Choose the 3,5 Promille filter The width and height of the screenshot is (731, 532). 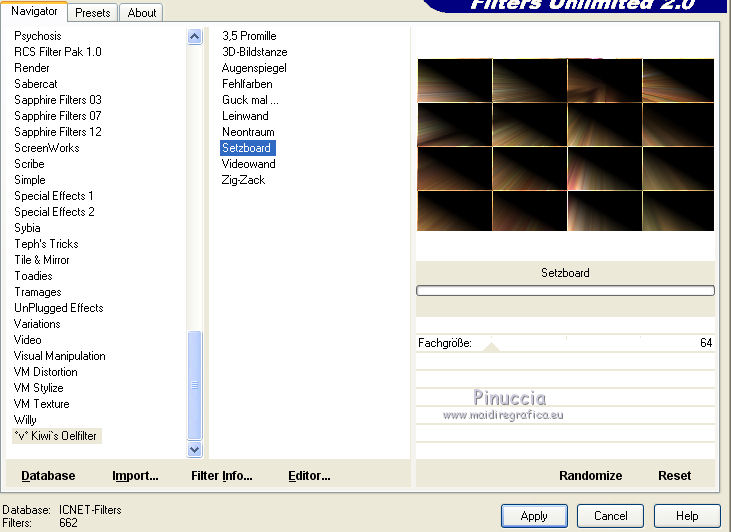249,36
